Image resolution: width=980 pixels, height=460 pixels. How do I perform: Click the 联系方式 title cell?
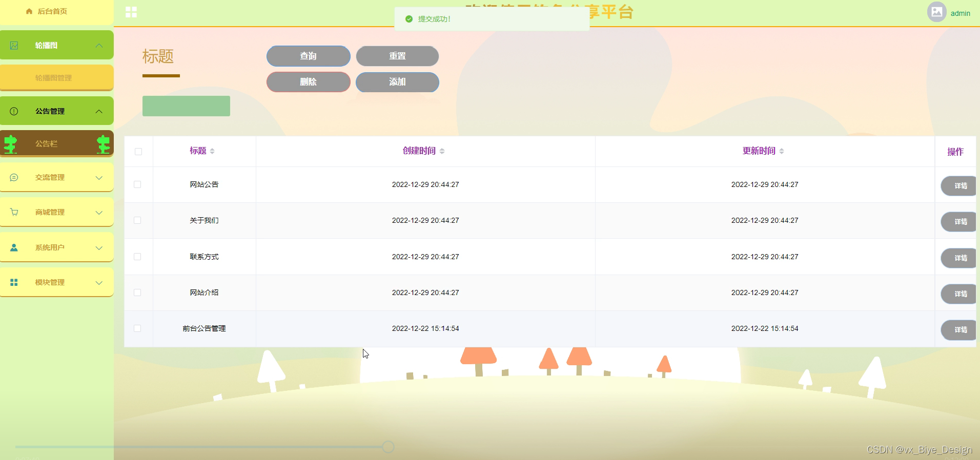(204, 257)
